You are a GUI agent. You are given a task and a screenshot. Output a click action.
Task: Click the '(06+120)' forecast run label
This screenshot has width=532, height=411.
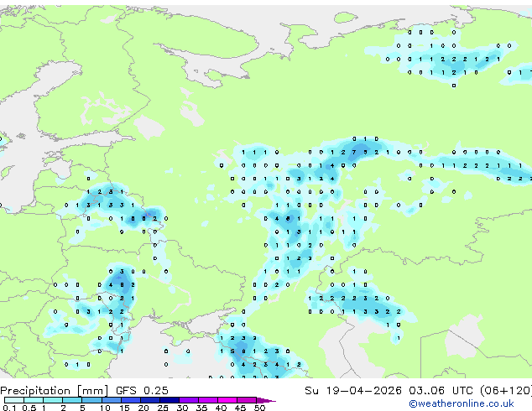(506, 391)
